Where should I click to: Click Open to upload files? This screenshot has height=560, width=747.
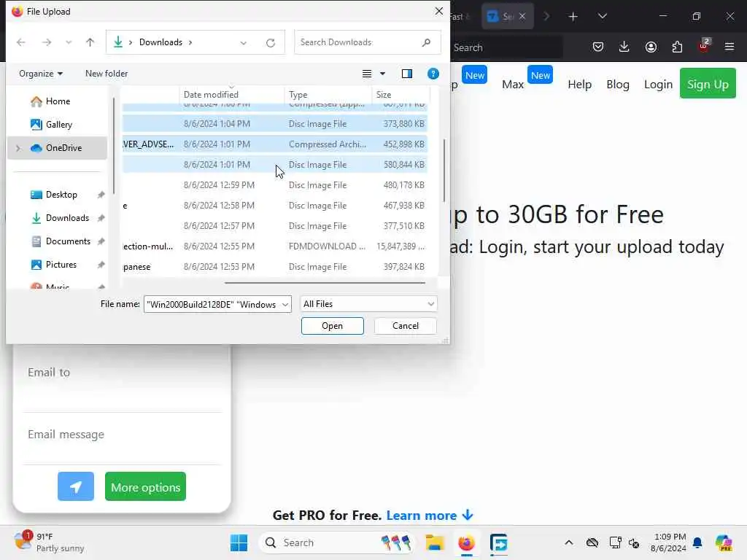pos(332,326)
